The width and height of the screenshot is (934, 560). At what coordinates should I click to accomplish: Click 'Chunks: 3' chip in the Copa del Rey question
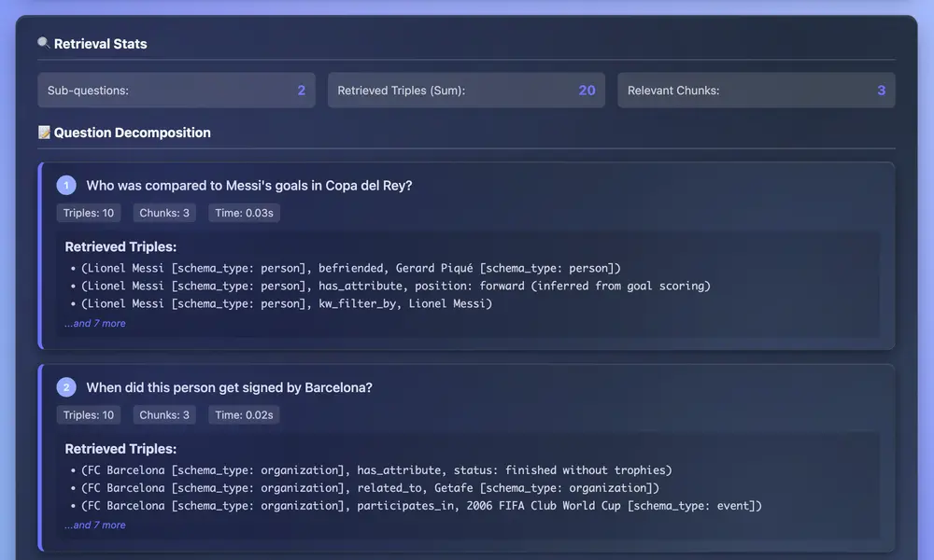point(164,213)
